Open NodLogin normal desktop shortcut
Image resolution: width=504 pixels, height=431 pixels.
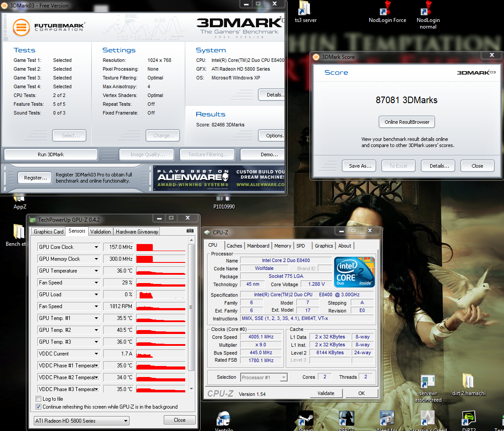click(428, 15)
